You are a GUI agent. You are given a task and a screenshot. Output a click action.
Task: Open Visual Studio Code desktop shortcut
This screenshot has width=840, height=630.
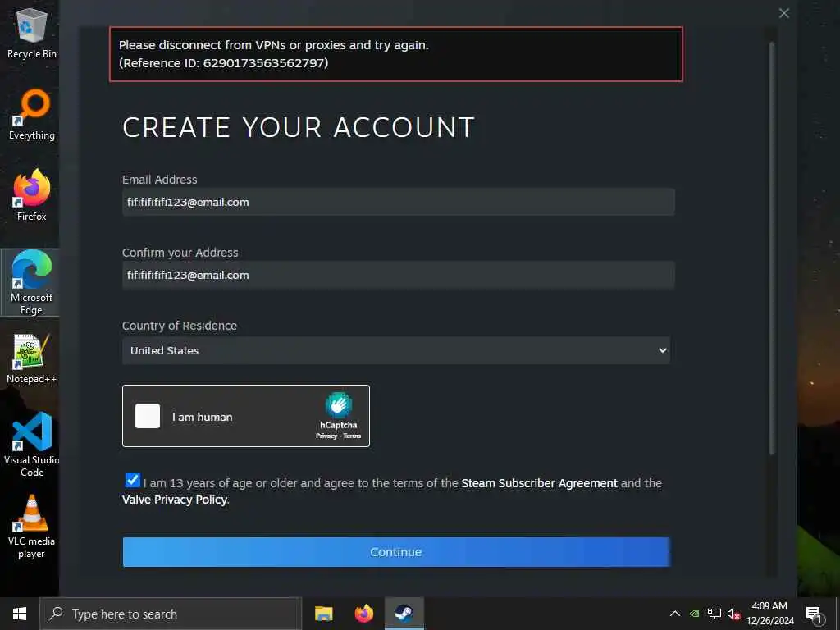coord(32,445)
